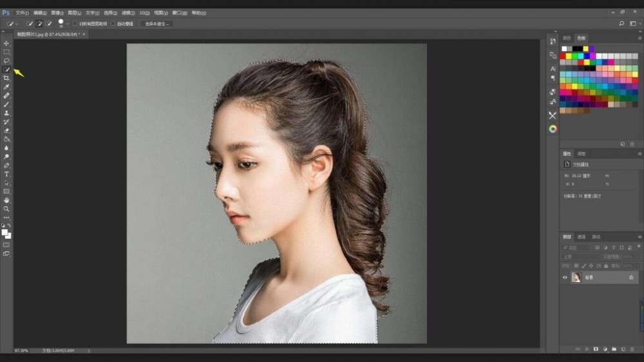Image resolution: width=644 pixels, height=362 pixels.
Task: Select the Crop tool
Action: click(6, 78)
